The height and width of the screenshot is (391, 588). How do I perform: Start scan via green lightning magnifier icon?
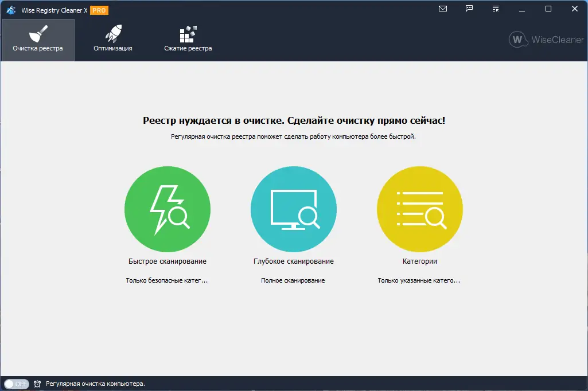[x=167, y=209]
